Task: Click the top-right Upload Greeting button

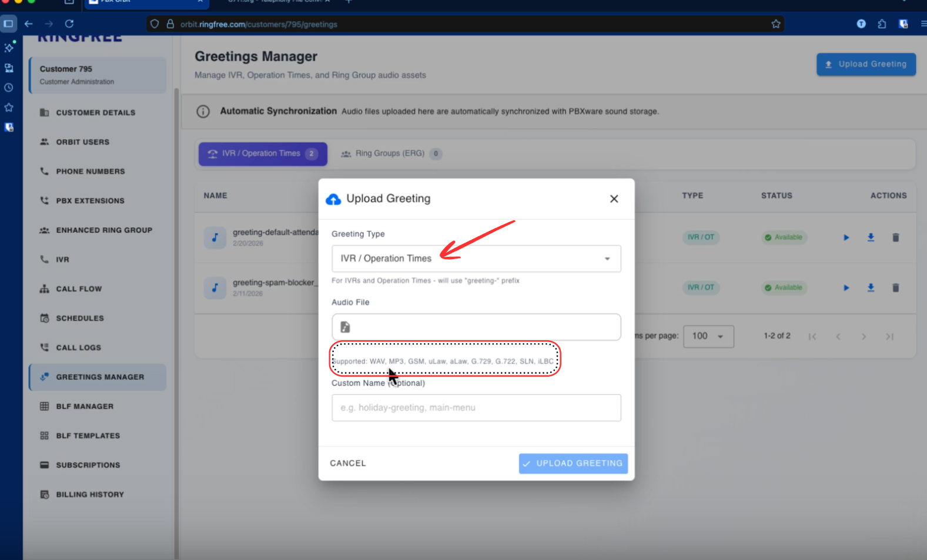Action: [865, 65]
